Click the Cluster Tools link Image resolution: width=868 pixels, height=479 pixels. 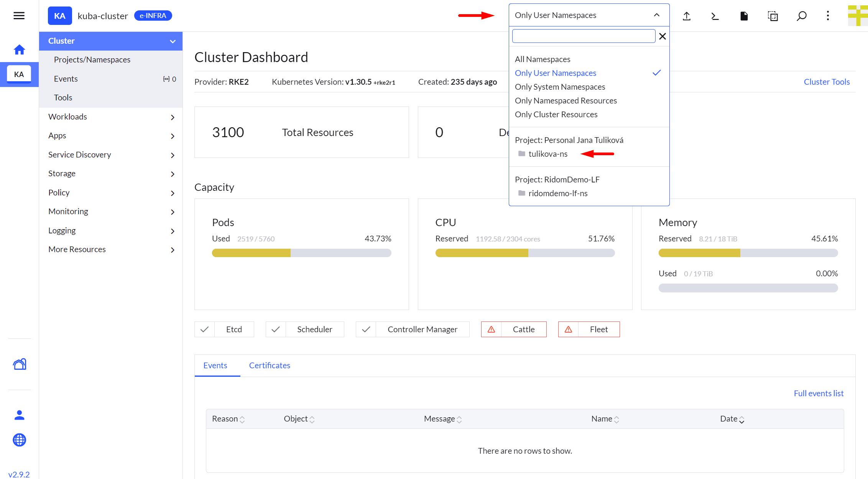[x=827, y=82]
